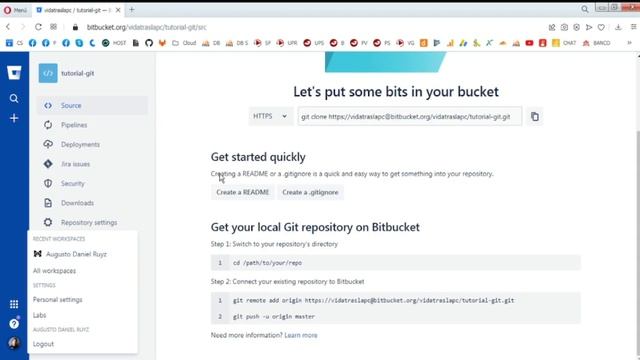640x360 pixels.
Task: Open Security in repository sidebar
Action: (93, 184)
